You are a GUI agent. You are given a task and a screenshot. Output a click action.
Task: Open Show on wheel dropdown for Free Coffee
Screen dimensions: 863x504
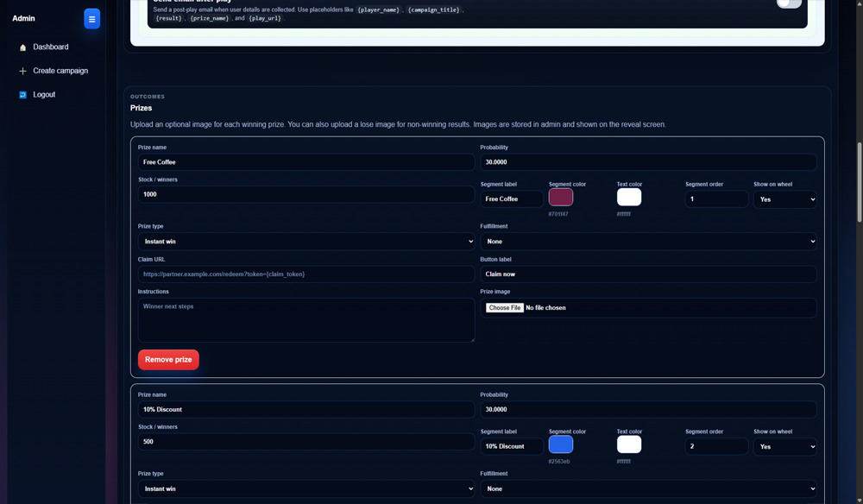(x=784, y=199)
